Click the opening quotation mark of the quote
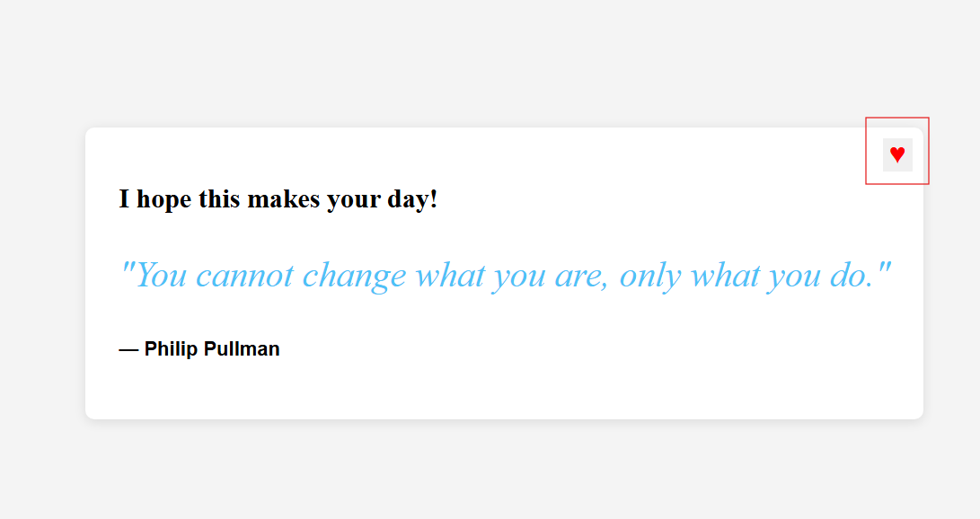This screenshot has height=519, width=980. 127,267
